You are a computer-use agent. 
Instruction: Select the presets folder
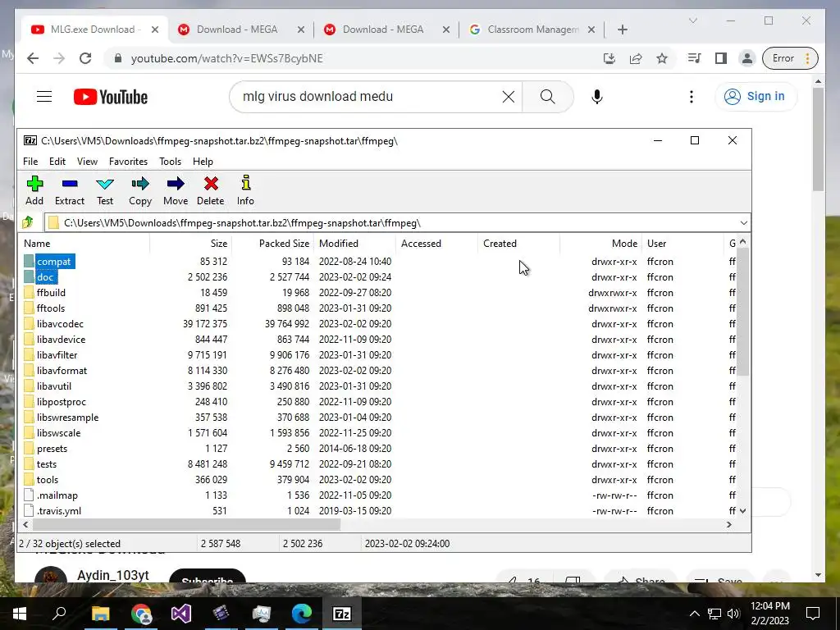pos(52,449)
